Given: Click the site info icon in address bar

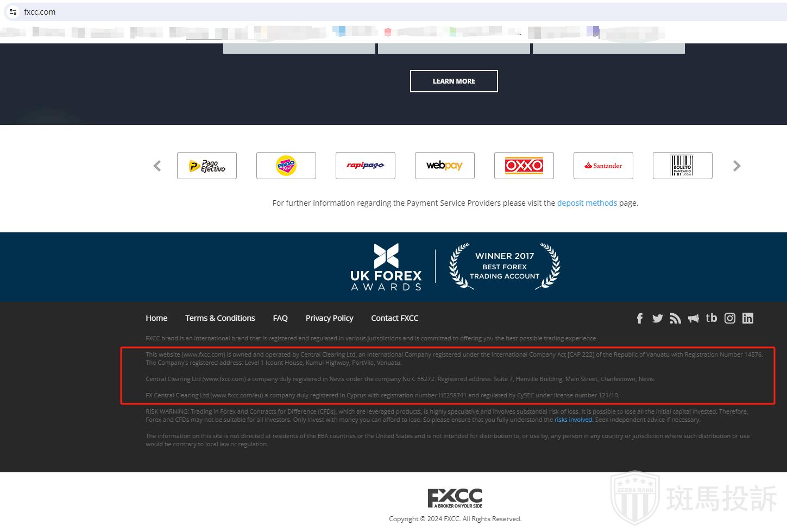Looking at the screenshot, I should point(13,12).
